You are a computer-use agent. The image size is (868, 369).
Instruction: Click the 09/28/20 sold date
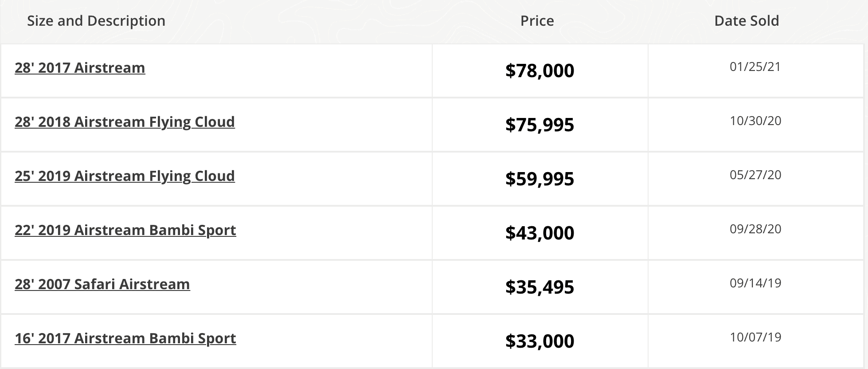click(755, 229)
